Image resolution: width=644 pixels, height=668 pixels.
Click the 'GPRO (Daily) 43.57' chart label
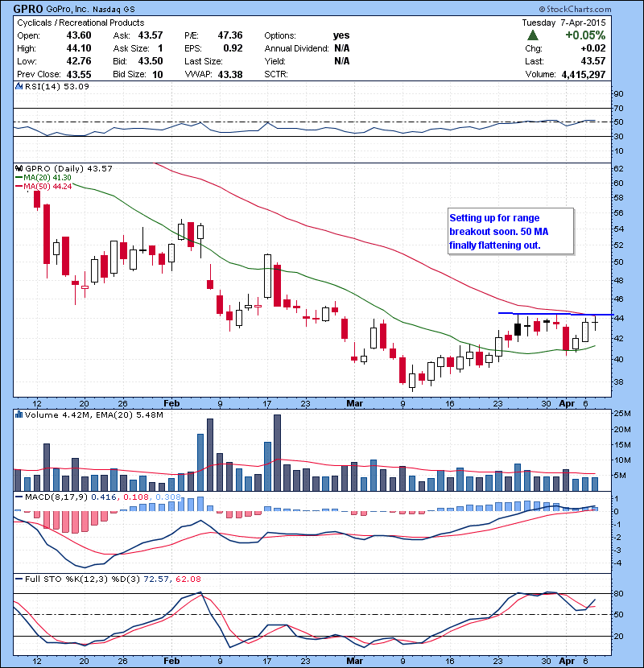(x=68, y=169)
